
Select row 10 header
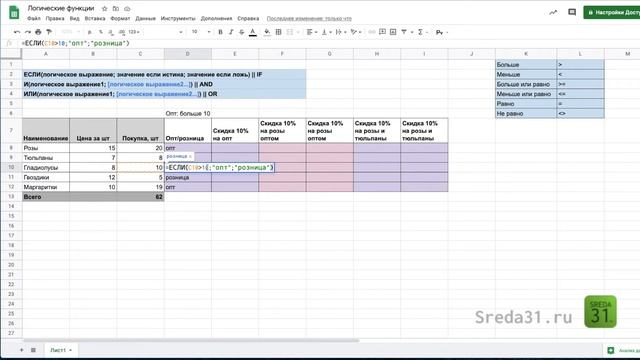coord(11,167)
